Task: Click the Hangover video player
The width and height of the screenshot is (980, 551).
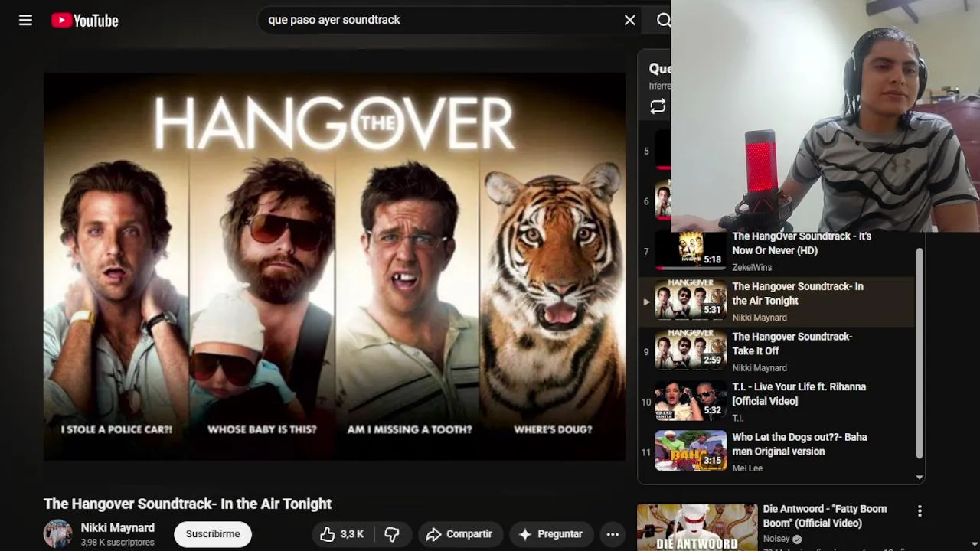Action: [x=335, y=267]
